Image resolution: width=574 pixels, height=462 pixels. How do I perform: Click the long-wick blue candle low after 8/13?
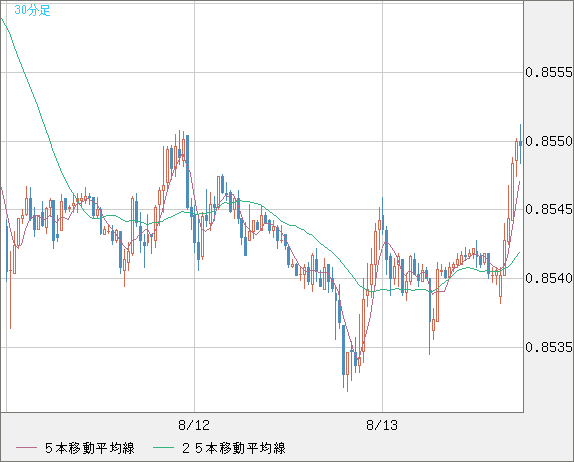pos(430,318)
